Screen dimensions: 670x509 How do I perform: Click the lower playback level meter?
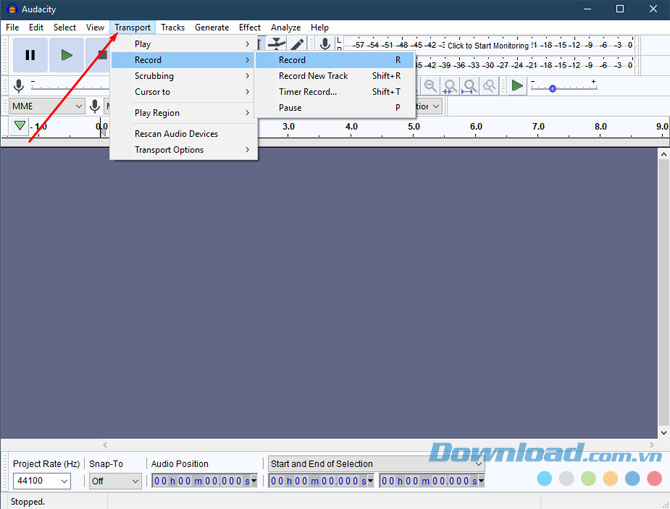(x=526, y=65)
